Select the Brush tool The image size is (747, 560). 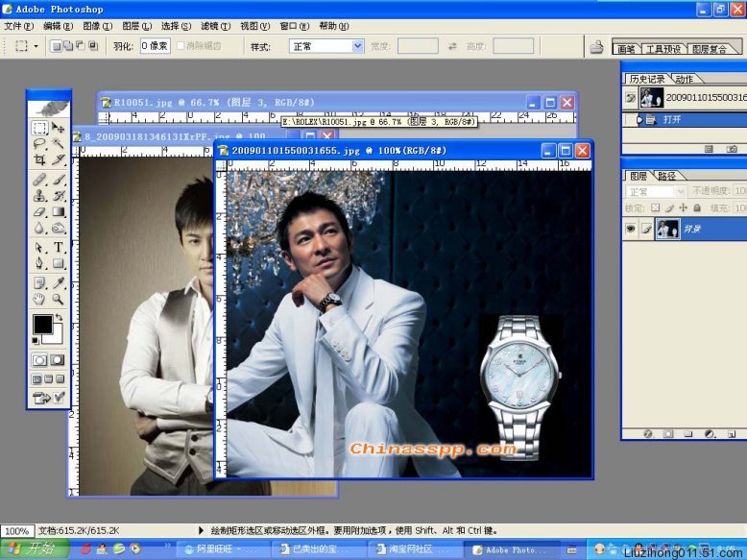tap(59, 180)
